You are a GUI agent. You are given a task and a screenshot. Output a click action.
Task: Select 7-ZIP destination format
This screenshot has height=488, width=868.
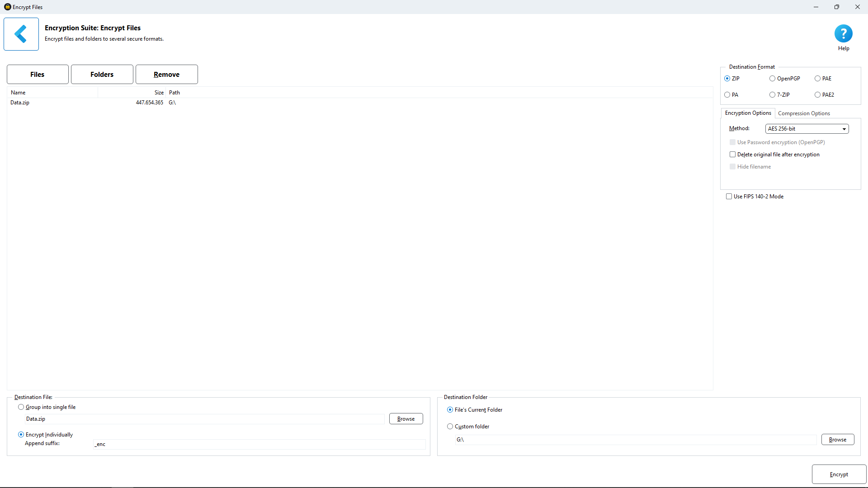click(772, 94)
